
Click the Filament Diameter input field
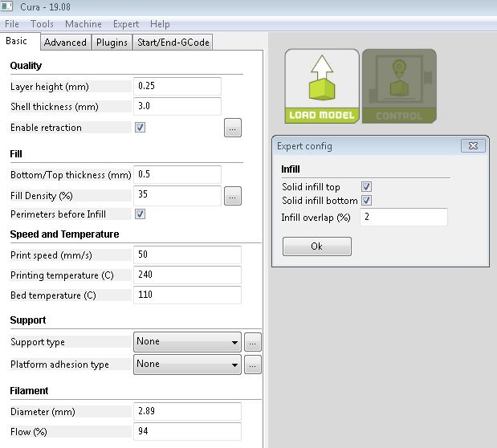187,411
